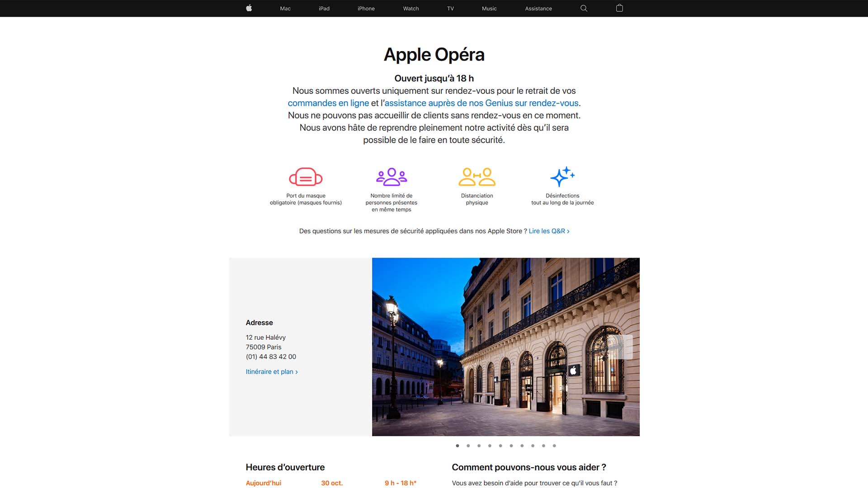Open the Mac menu item

pos(285,9)
